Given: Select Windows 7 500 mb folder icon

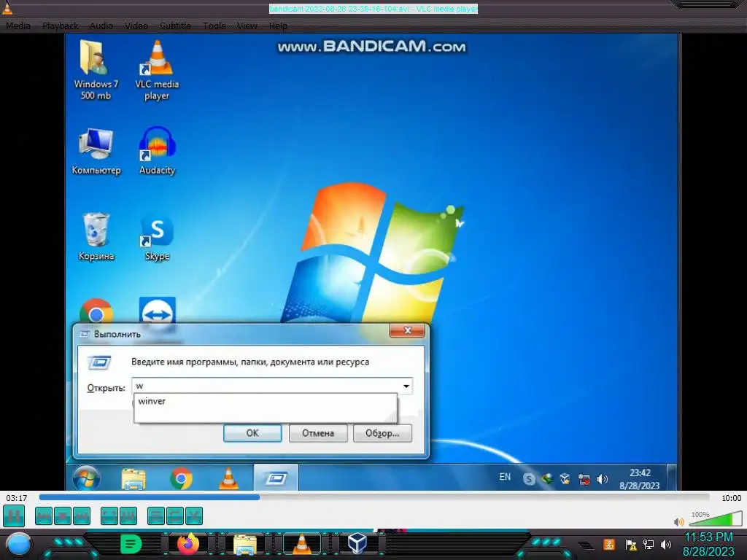Looking at the screenshot, I should coord(96,71).
